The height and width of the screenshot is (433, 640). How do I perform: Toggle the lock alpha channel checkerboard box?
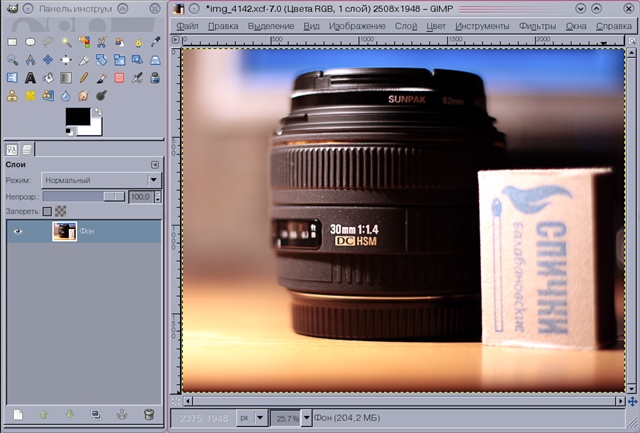tap(60, 212)
